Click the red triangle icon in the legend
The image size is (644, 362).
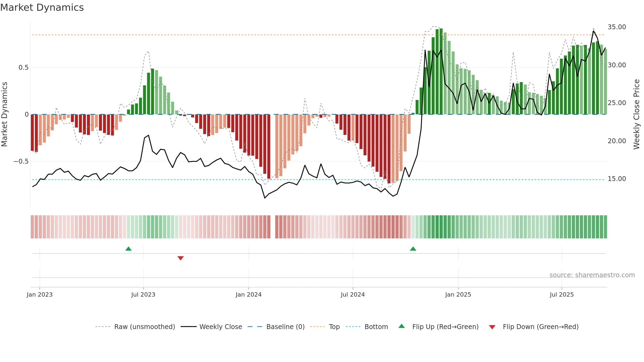click(x=492, y=327)
